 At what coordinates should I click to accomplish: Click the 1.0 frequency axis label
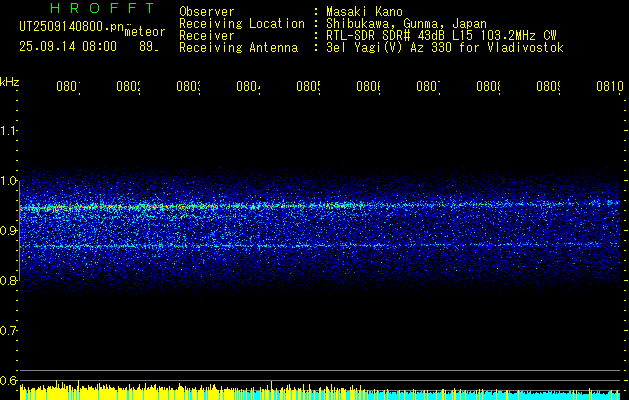8,180
